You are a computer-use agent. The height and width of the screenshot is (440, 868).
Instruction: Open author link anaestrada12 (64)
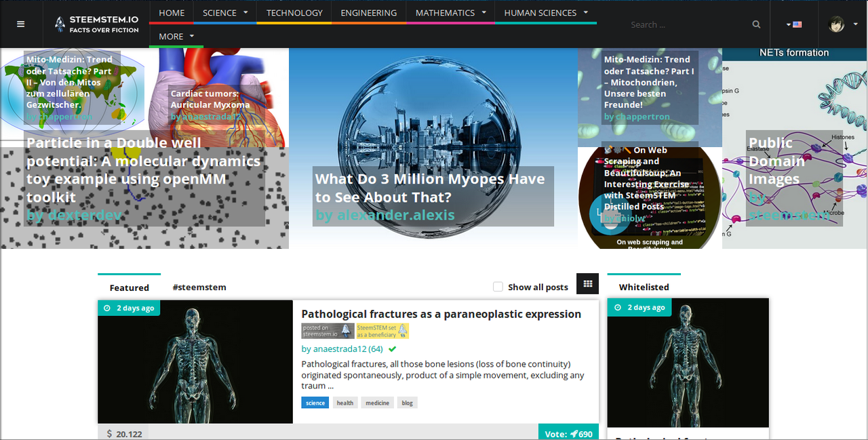coord(342,349)
